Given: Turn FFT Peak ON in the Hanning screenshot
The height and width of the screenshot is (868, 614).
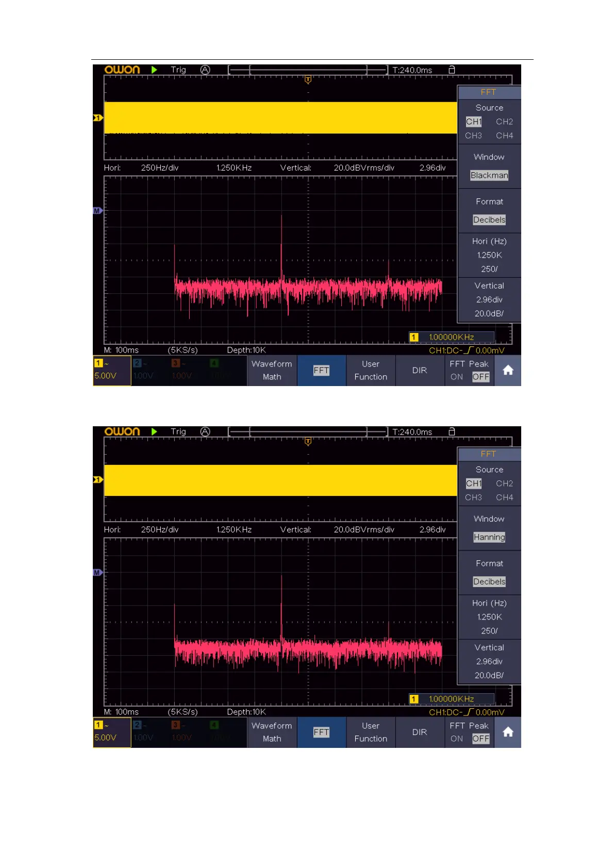Looking at the screenshot, I should 457,739.
